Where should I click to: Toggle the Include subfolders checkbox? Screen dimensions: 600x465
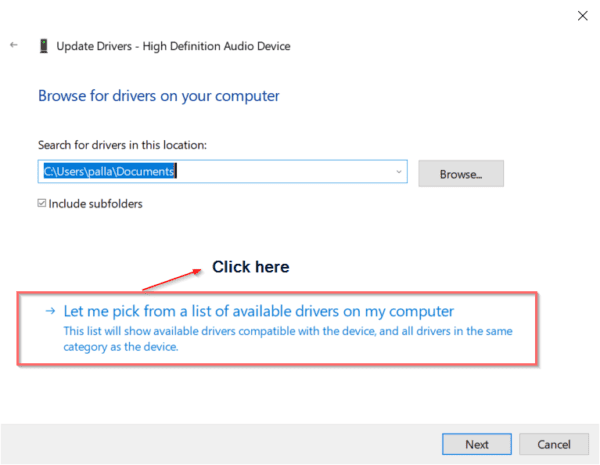coord(43,204)
